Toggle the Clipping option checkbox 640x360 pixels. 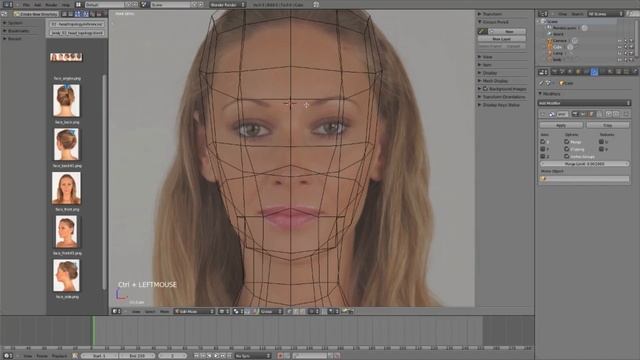coord(567,149)
